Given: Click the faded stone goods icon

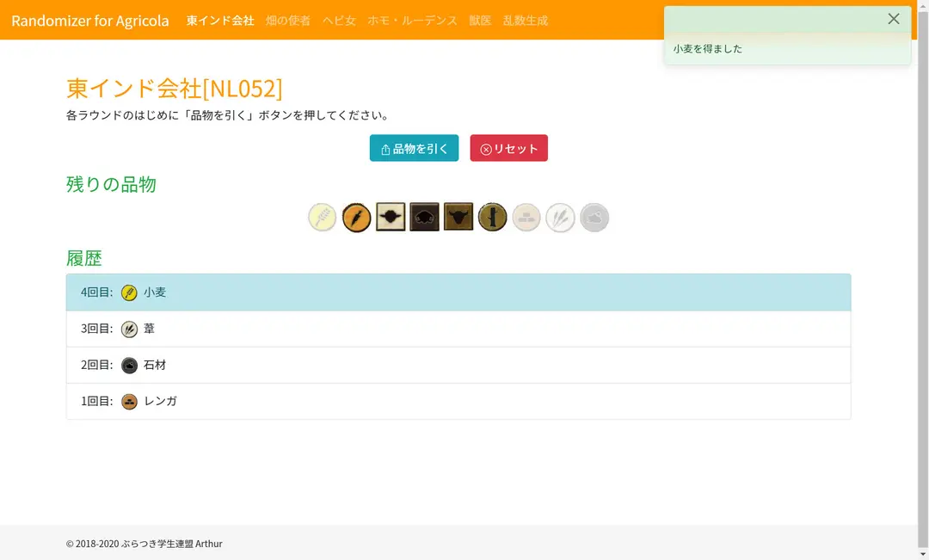Looking at the screenshot, I should point(594,218).
